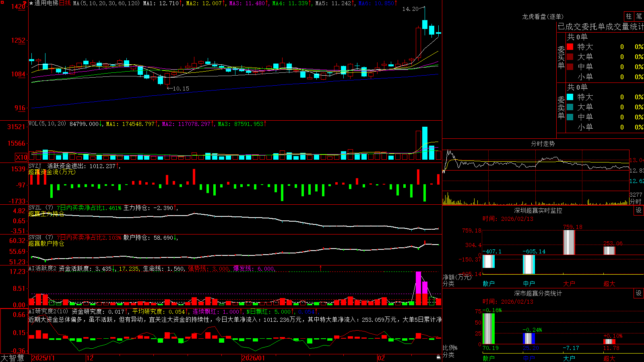This screenshot has width=644, height=362.
Task: Click the teal 大单 sell order swatch
Action: click(x=570, y=107)
